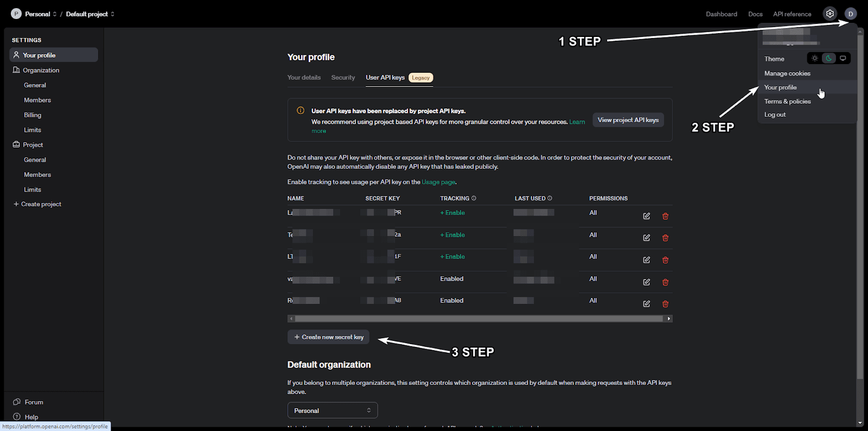
Task: Click Create new secret key button
Action: click(328, 337)
